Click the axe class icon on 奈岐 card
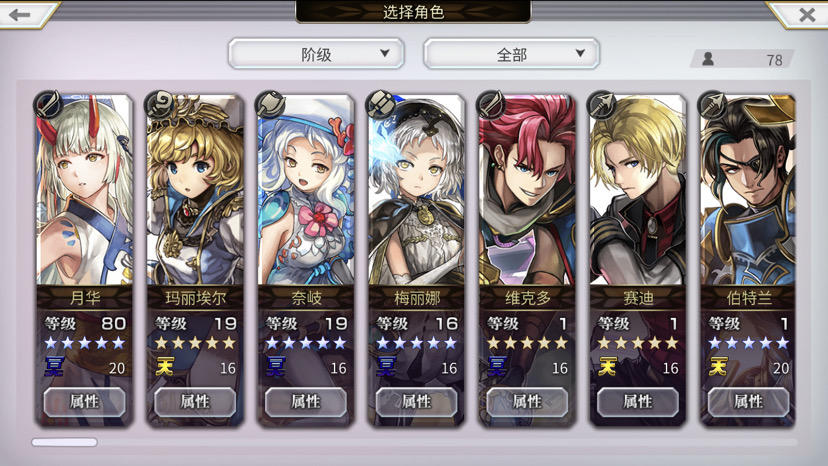 coord(270,104)
